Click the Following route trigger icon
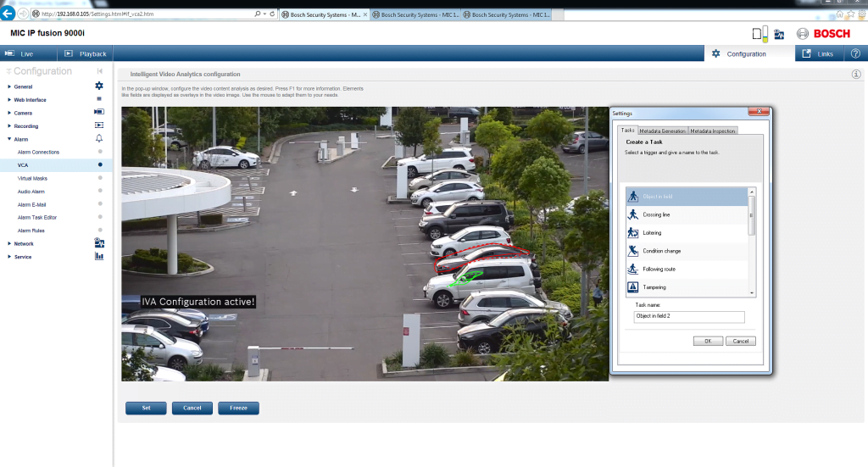This screenshot has height=467, width=868. 632,269
